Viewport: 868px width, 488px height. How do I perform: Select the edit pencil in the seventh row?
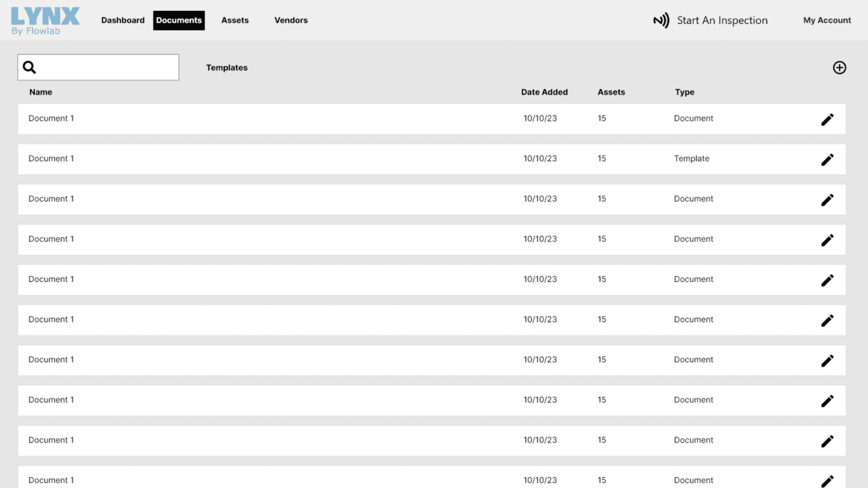pos(827,361)
